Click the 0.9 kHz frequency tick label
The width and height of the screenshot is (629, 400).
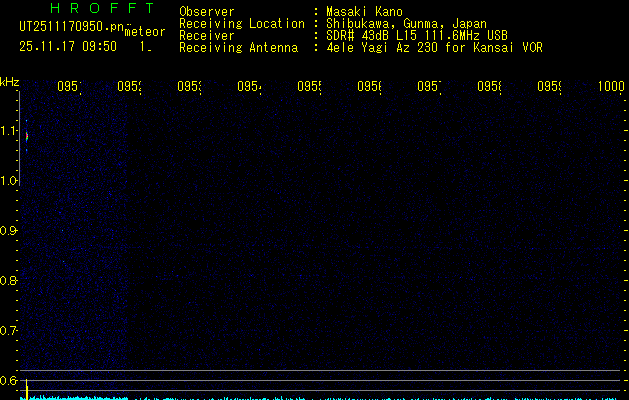click(8, 231)
